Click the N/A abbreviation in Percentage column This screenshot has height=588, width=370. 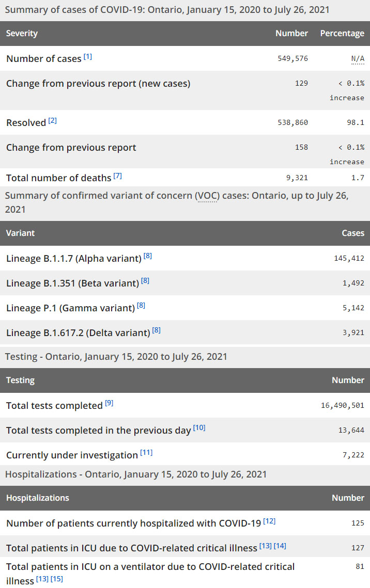coord(358,58)
